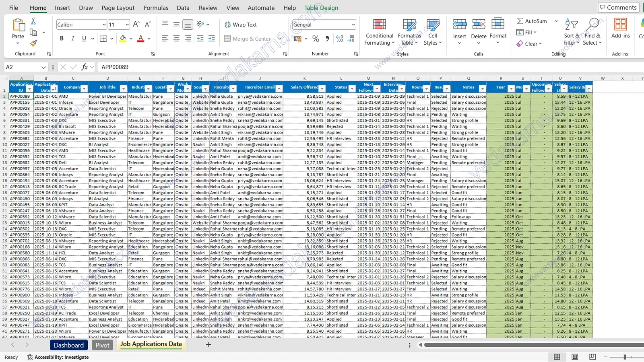Image resolution: width=644 pixels, height=362 pixels.
Task: Switch to Normal view in status bar
Action: [557, 357]
